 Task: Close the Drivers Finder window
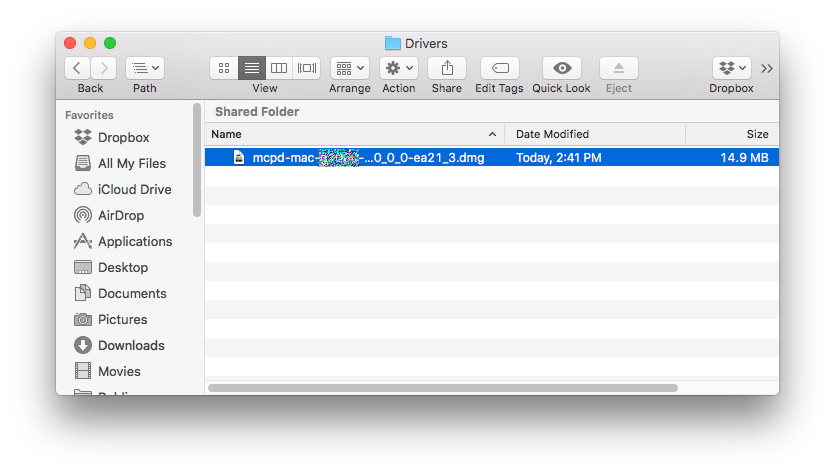pos(70,43)
